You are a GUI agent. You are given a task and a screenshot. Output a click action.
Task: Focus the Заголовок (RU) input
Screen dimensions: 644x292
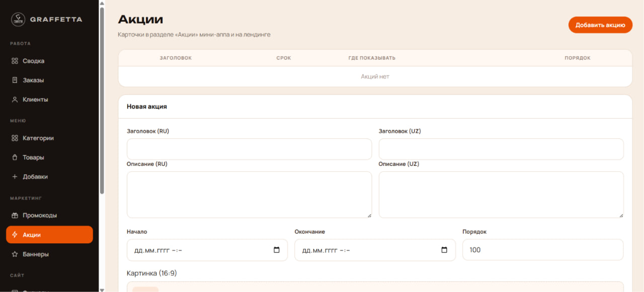[x=249, y=149]
